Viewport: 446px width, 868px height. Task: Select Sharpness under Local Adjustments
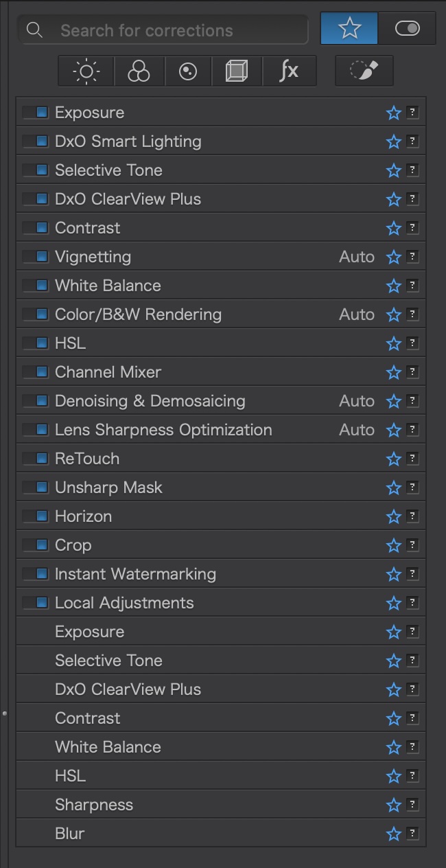click(94, 805)
